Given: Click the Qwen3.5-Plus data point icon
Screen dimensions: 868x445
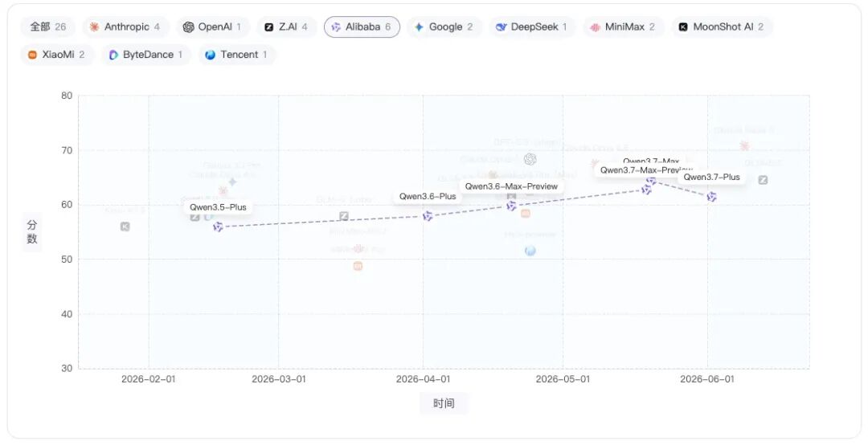Looking at the screenshot, I should pos(218,227).
